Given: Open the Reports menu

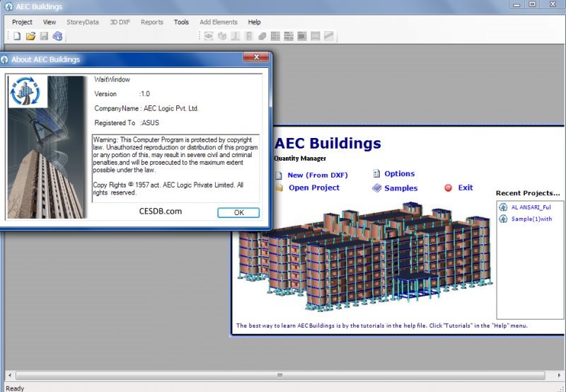Looking at the screenshot, I should pos(152,22).
